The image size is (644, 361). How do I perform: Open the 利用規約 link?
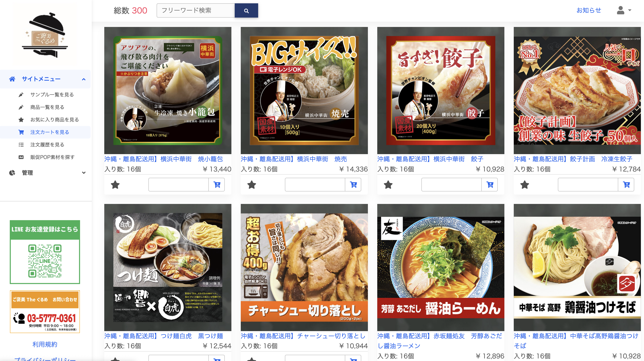click(45, 344)
